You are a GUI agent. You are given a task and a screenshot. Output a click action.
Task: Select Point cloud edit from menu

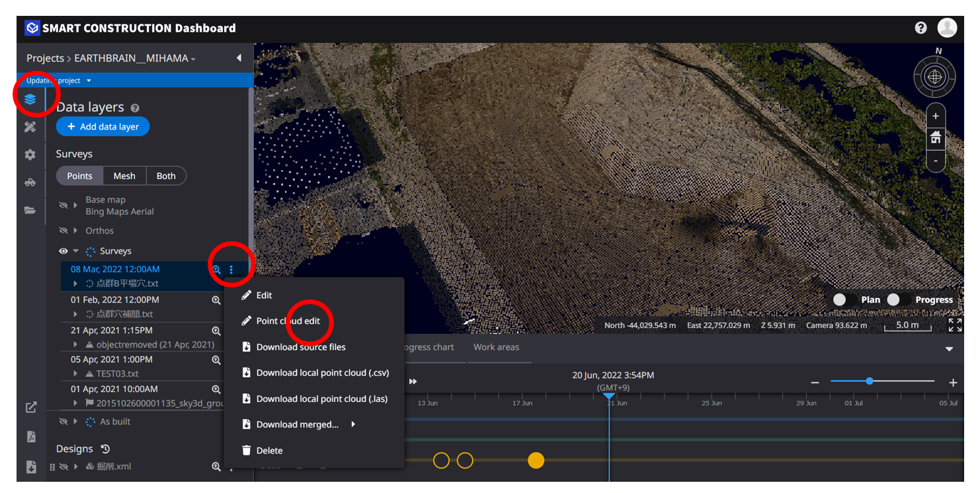(288, 321)
